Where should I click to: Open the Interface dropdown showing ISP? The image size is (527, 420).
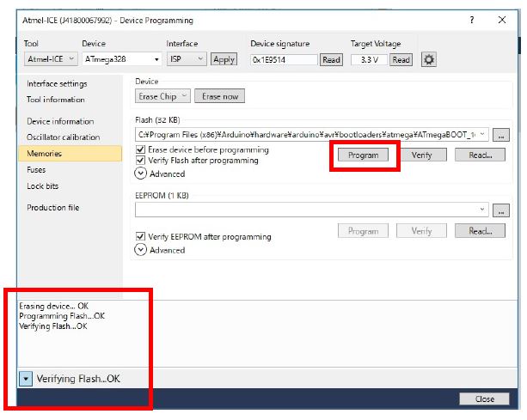[187, 59]
